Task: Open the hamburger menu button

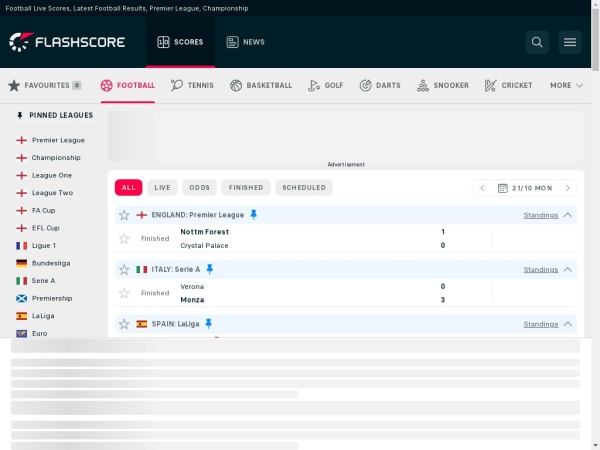Action: point(570,42)
